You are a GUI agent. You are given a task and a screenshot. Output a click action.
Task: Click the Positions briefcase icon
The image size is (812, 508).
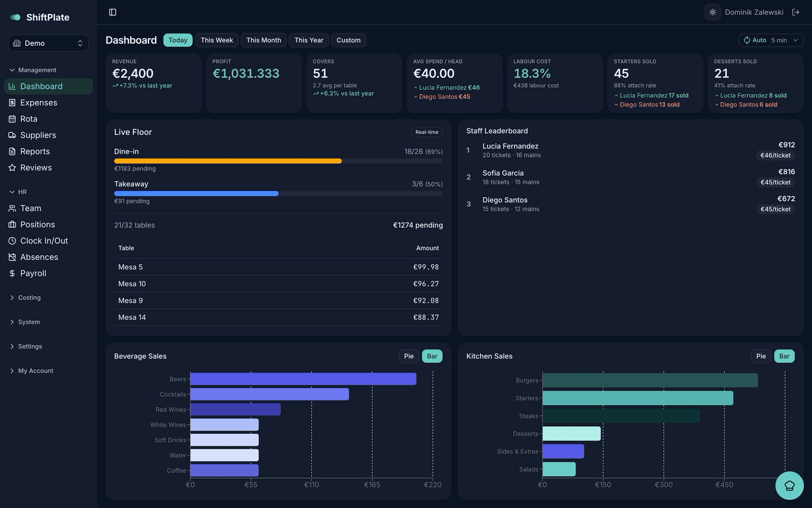coord(12,225)
